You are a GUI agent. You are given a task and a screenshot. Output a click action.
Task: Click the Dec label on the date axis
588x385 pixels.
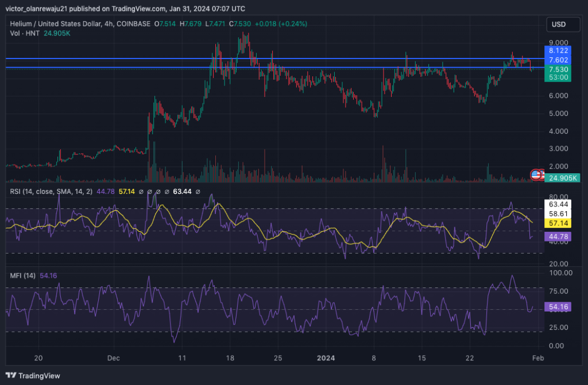(114, 358)
